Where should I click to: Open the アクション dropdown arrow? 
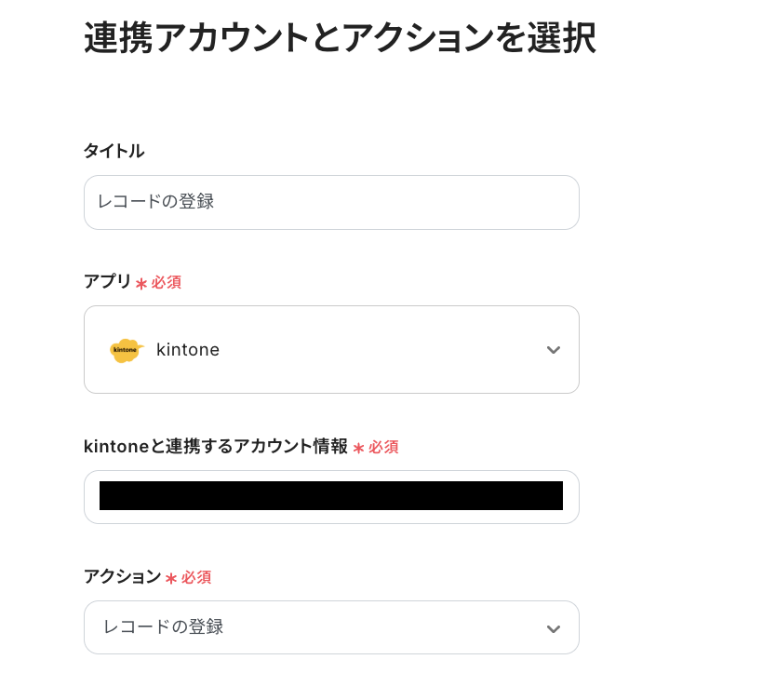554,628
